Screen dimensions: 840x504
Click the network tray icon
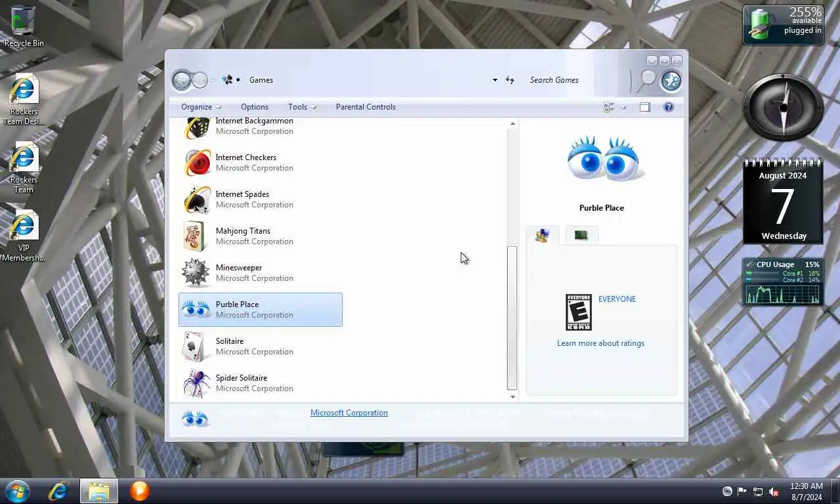pos(758,492)
